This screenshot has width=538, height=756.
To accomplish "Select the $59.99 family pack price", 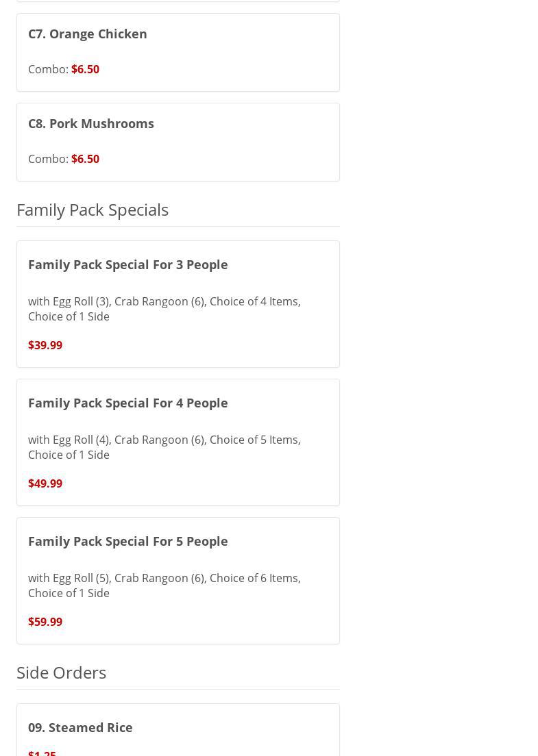I will [x=45, y=622].
